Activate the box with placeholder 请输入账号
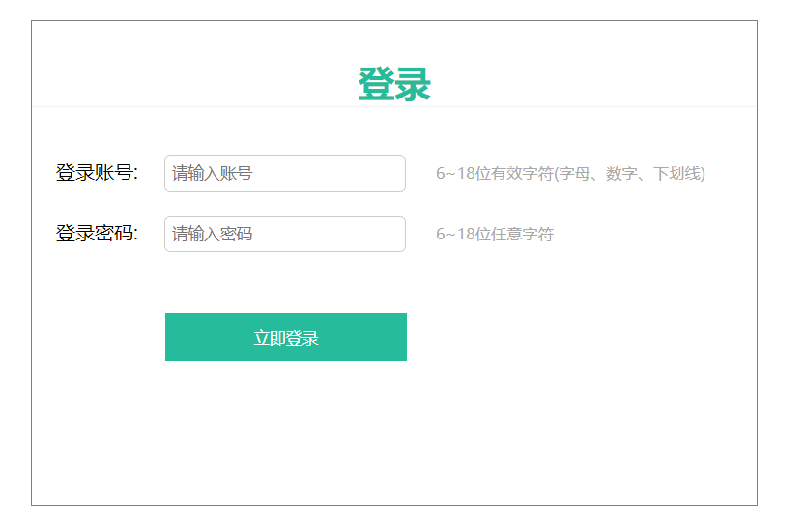 284,174
